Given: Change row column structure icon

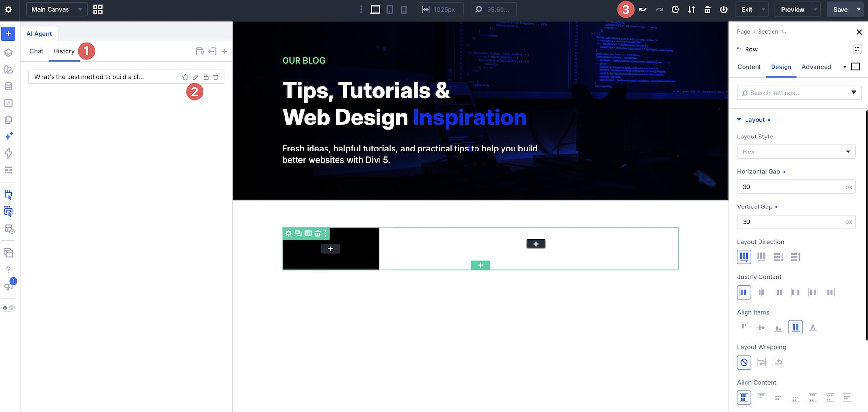Looking at the screenshot, I should [x=308, y=233].
